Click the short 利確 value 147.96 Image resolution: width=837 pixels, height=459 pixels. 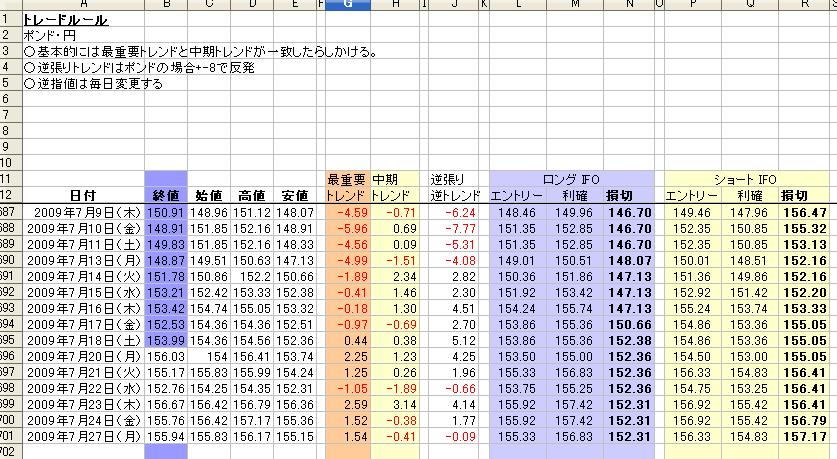(x=748, y=212)
